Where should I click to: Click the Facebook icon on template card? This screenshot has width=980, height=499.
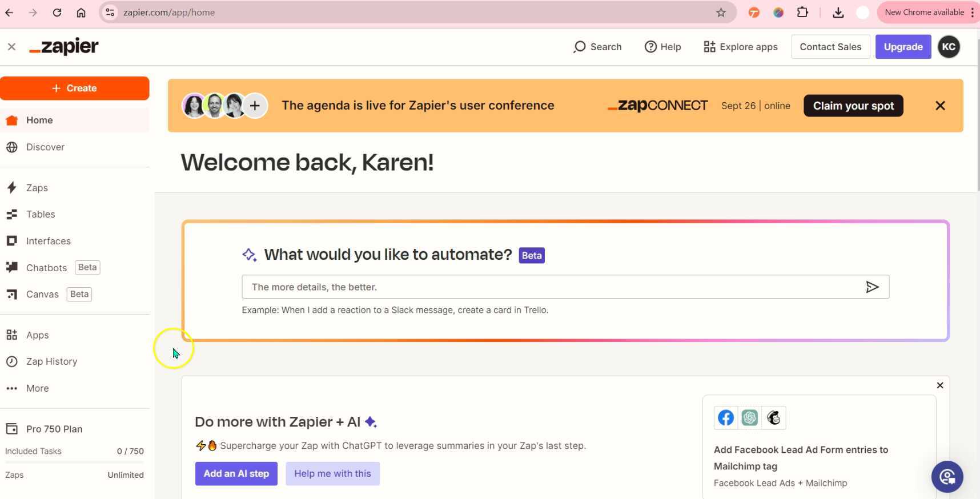coord(725,418)
